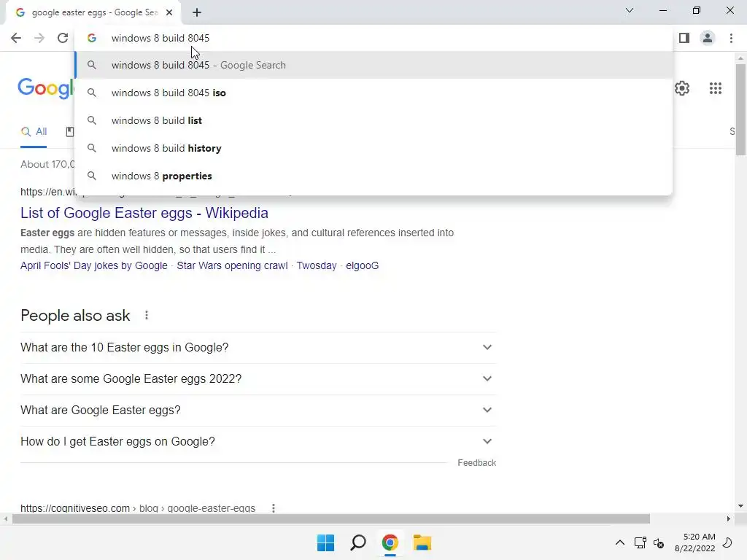Open the muted volume tray icon

coord(659,542)
